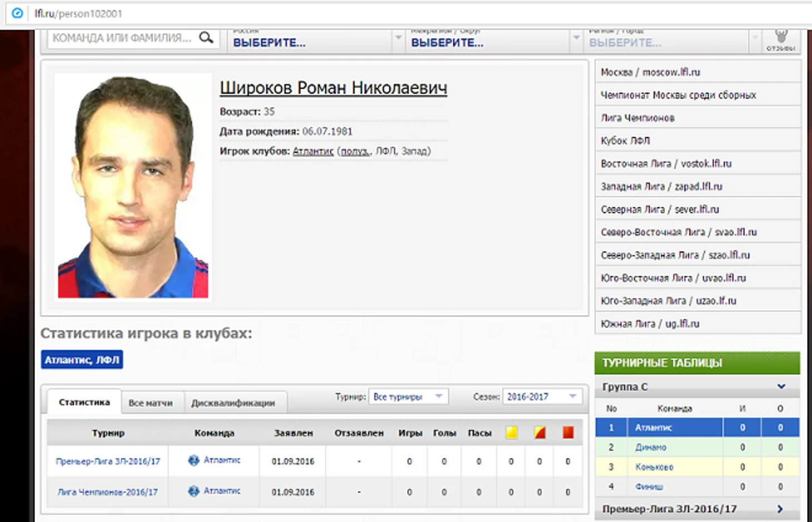Click Атлантис team logo in Премьер-Лига row
This screenshot has height=522, width=812.
[x=194, y=460]
